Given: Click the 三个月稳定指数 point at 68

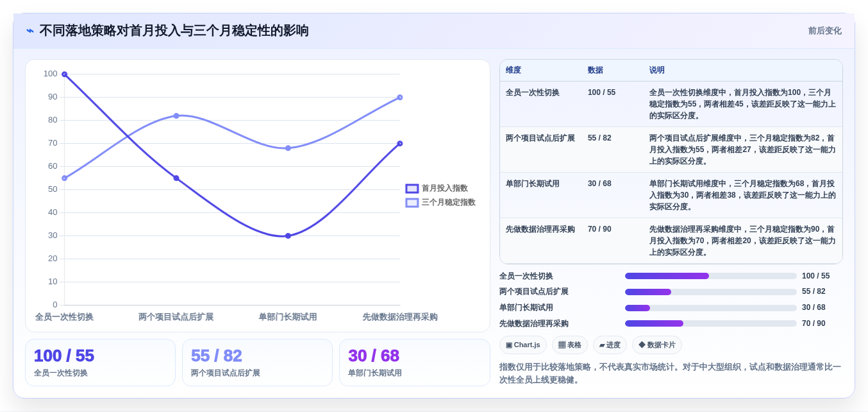Looking at the screenshot, I should (288, 148).
